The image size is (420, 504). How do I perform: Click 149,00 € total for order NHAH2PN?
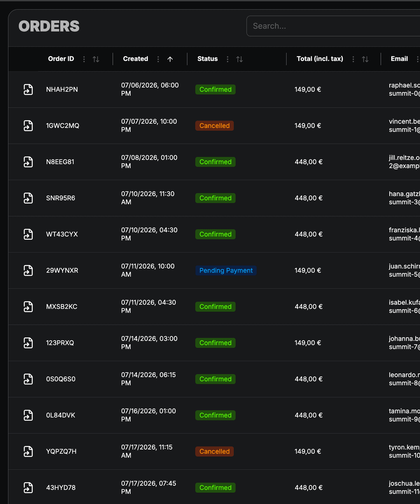308,89
